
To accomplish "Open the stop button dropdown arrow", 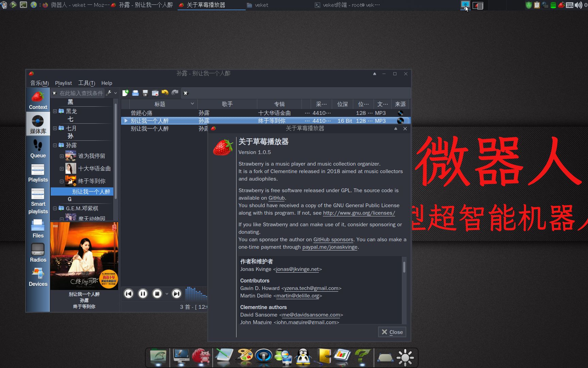I will pos(167,294).
